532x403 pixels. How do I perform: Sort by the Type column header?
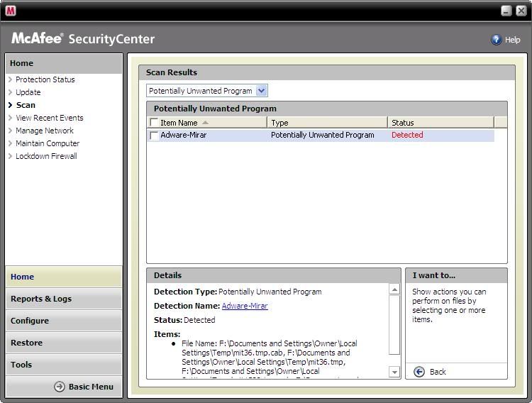tap(327, 123)
